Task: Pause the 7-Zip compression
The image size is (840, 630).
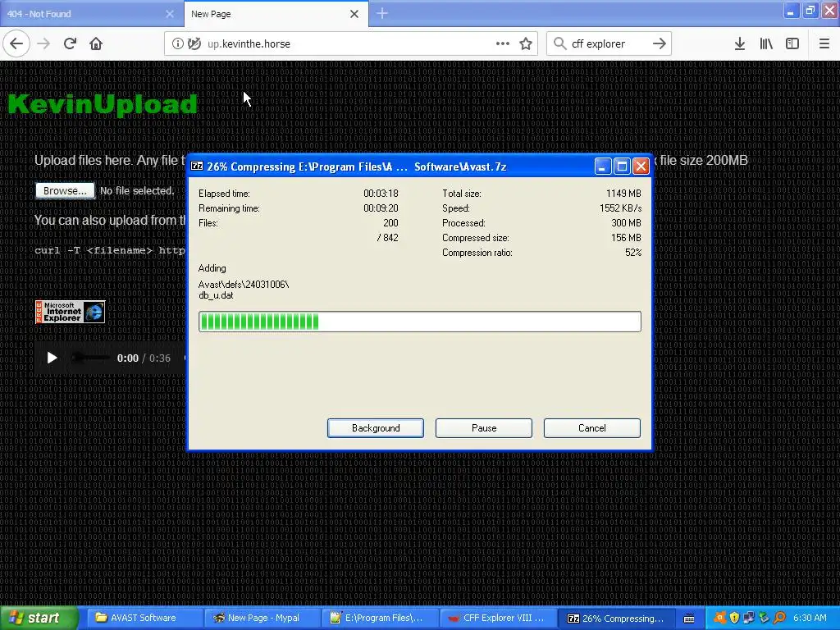Action: pos(484,428)
